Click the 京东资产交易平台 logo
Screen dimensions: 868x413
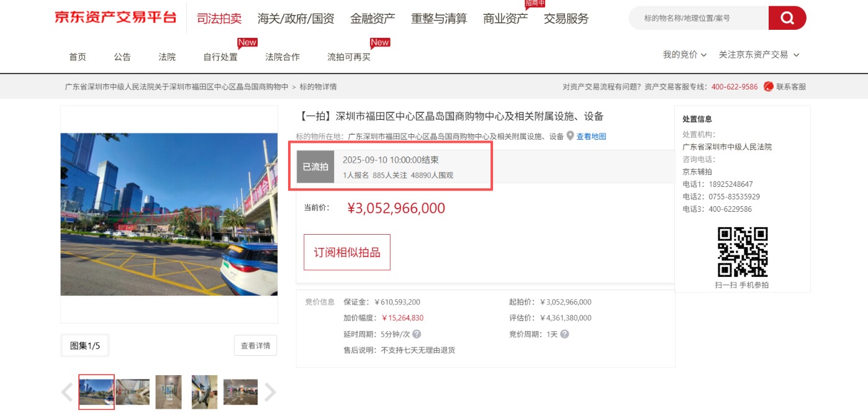(115, 17)
